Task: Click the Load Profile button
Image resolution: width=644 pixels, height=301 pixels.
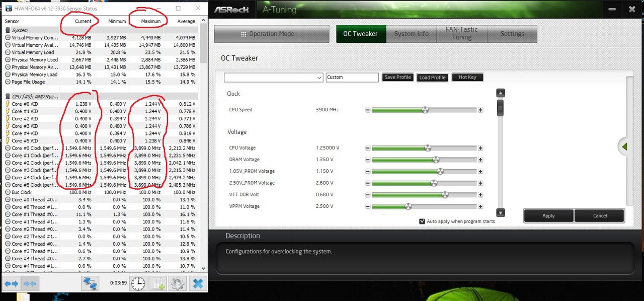Action: point(432,78)
